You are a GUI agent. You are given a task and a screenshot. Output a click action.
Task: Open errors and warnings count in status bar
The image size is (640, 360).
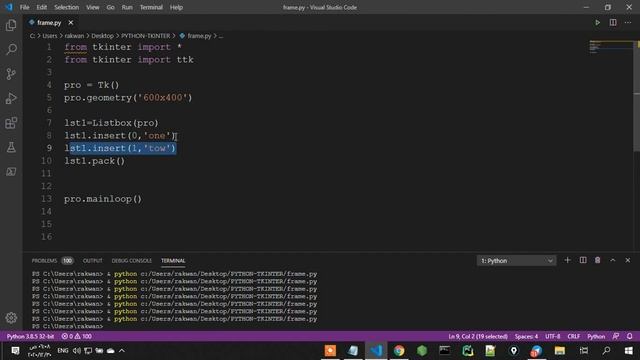76,336
